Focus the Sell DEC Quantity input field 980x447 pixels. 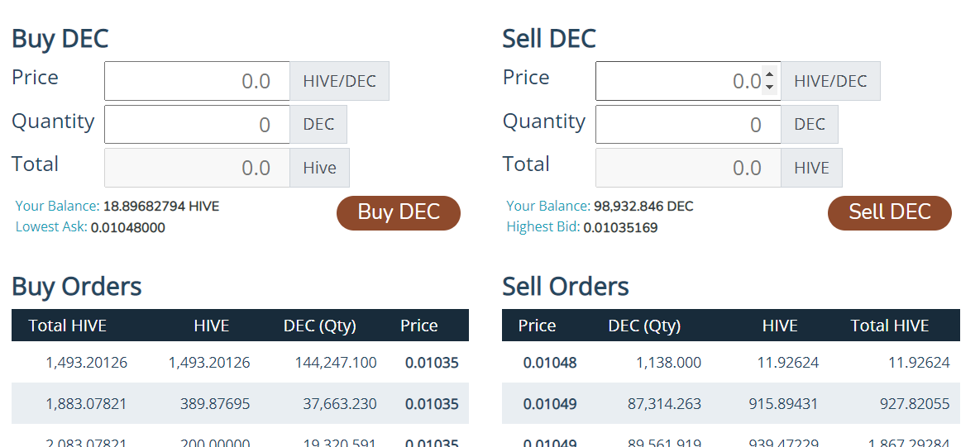(688, 125)
